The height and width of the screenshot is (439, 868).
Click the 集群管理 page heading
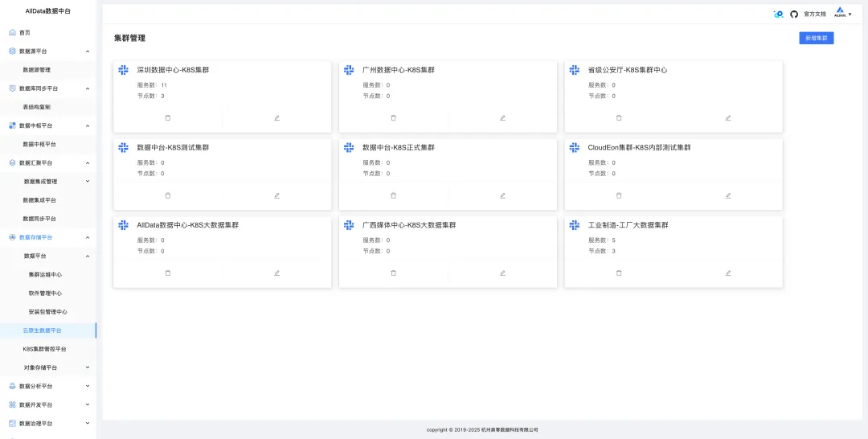(x=129, y=39)
